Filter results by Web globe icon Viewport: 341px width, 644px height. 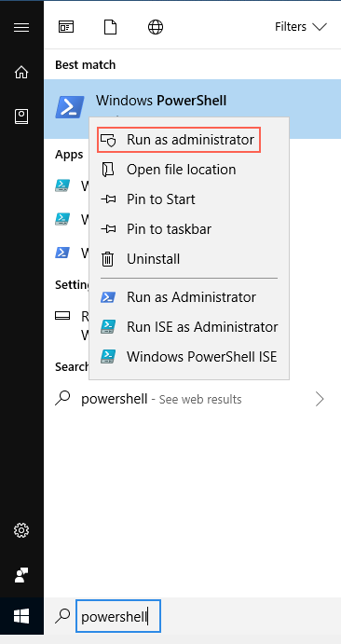pyautogui.click(x=155, y=27)
